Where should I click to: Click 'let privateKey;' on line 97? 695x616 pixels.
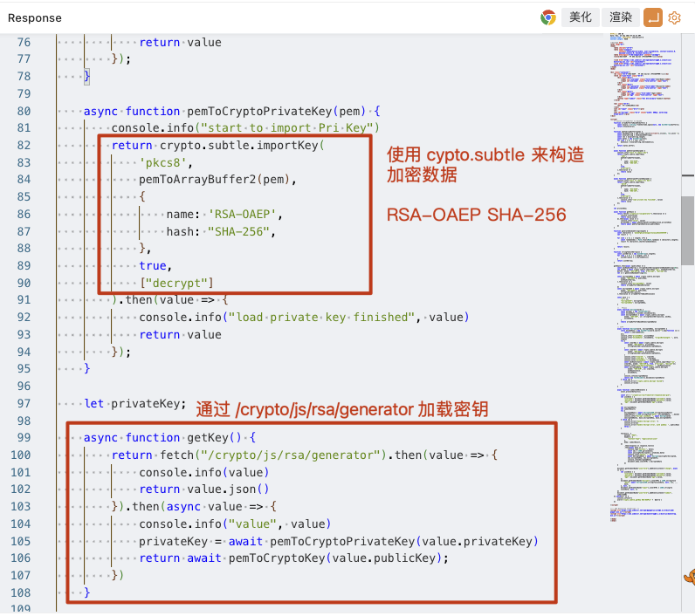point(135,403)
